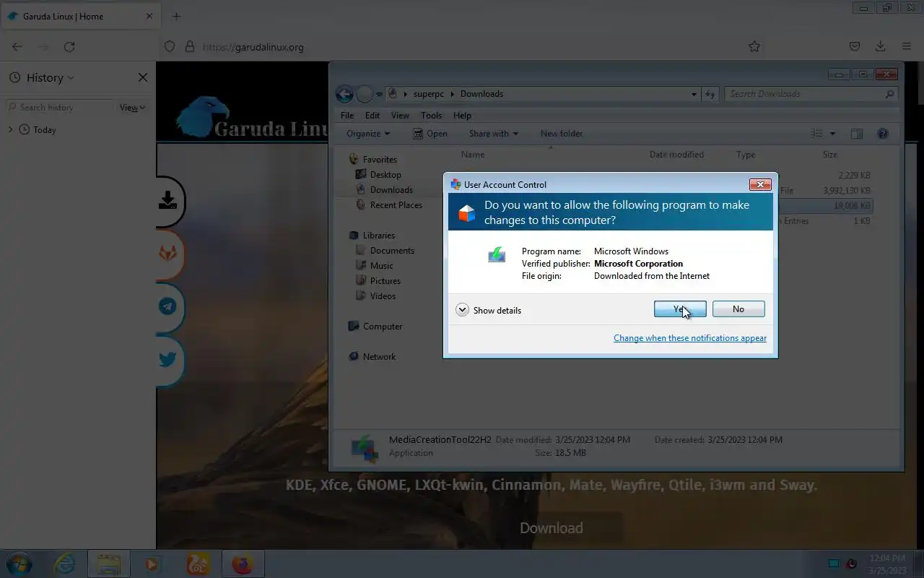Click Yes in User Account Control dialog
The width and height of the screenshot is (924, 578).
pyautogui.click(x=680, y=309)
